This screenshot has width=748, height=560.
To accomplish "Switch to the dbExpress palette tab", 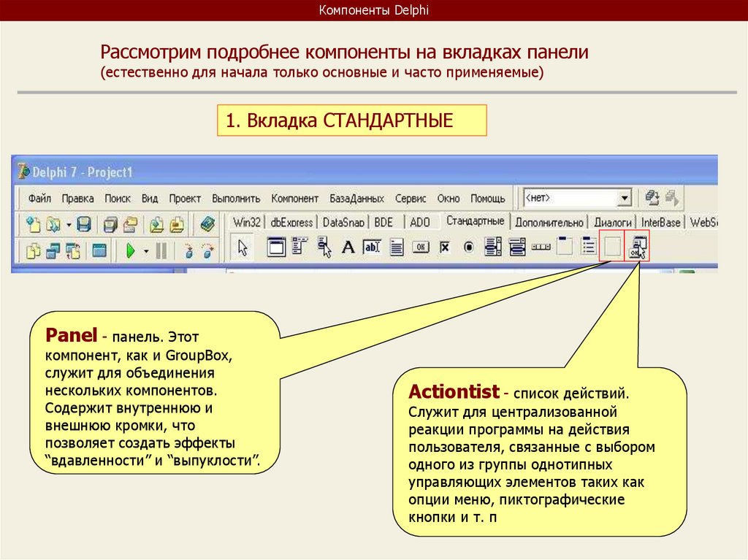I will point(291,222).
